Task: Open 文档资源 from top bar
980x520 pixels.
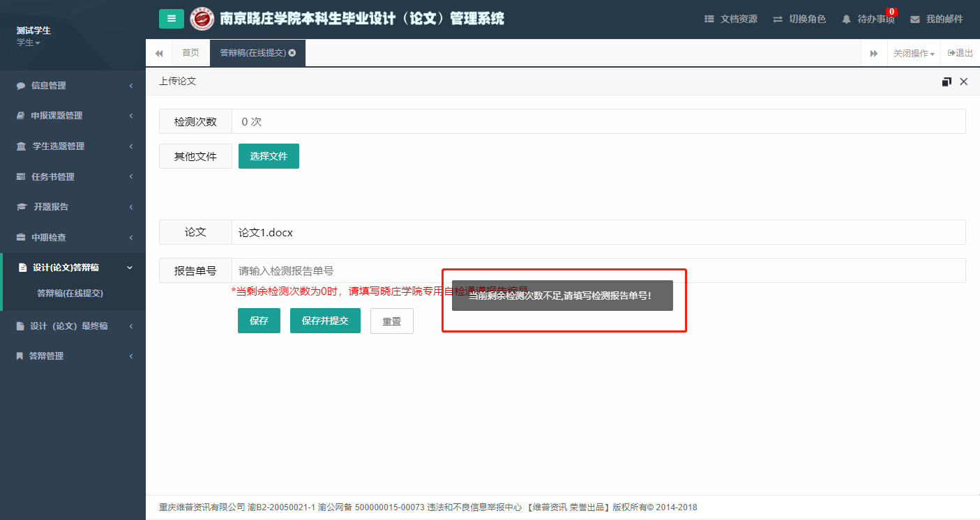Action: (x=731, y=20)
